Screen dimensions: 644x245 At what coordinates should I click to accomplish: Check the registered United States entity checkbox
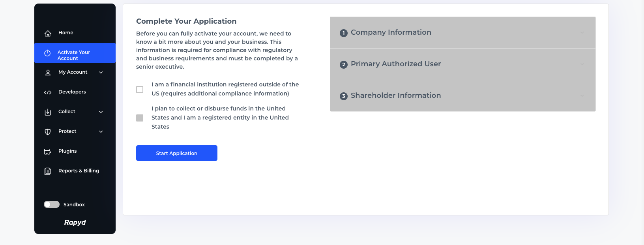click(140, 118)
